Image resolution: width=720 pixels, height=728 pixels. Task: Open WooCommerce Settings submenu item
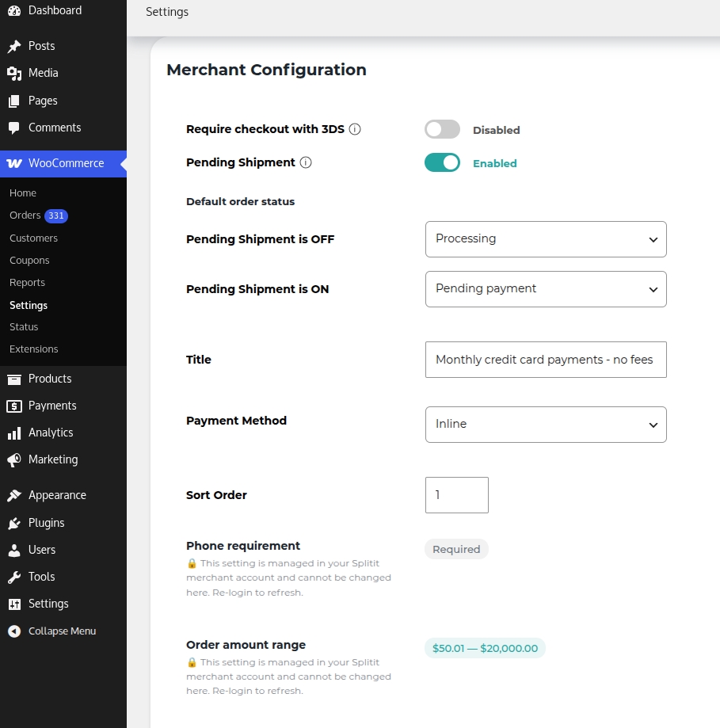pos(29,305)
